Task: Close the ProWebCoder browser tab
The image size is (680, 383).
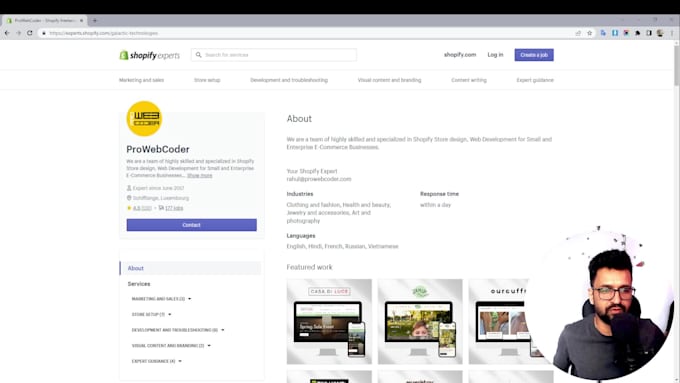Action: [81, 20]
